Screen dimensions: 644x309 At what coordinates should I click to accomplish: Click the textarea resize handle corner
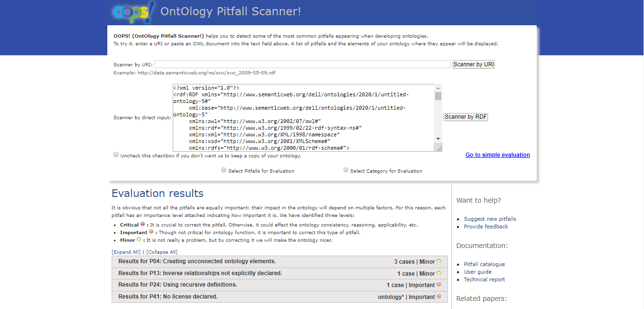coord(439,148)
